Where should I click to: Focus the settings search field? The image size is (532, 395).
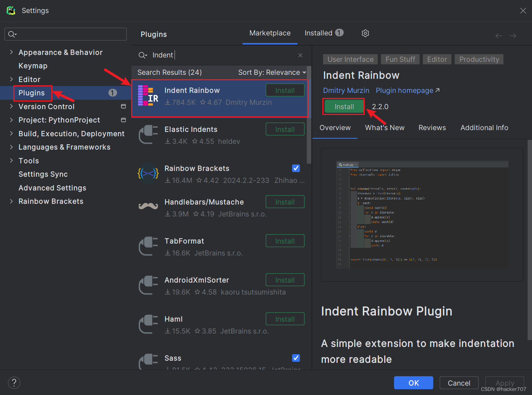[65, 34]
